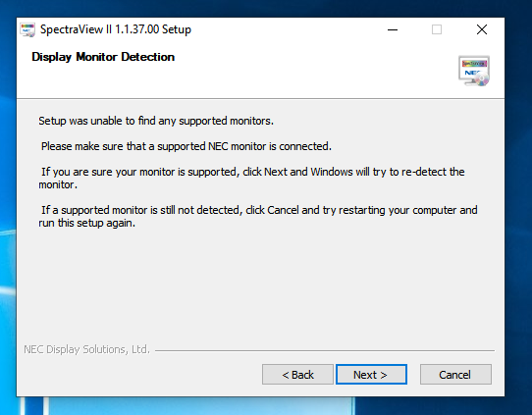Click the SpectraView app icon in title bar
Image resolution: width=532 pixels, height=415 pixels.
pos(27,29)
